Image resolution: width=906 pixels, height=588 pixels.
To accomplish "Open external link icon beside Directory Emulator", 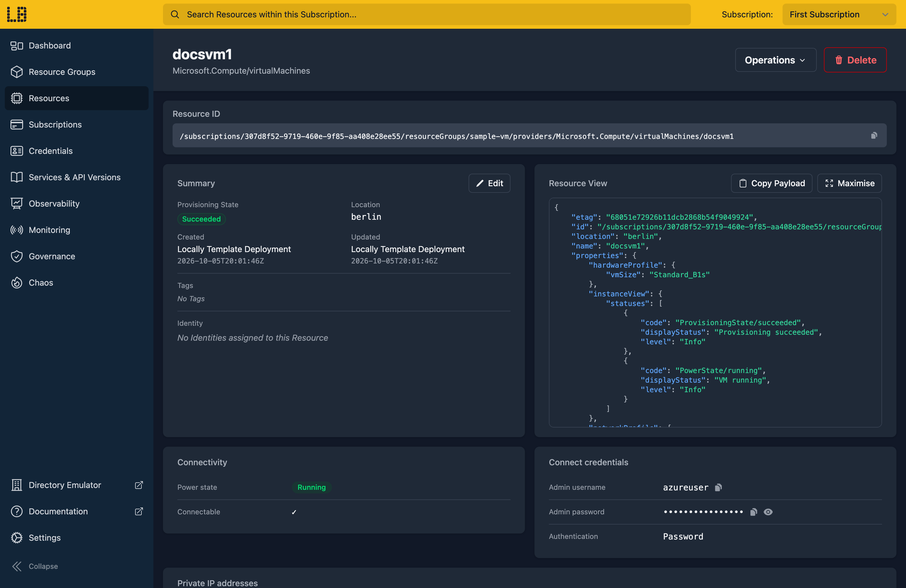I will (x=139, y=485).
